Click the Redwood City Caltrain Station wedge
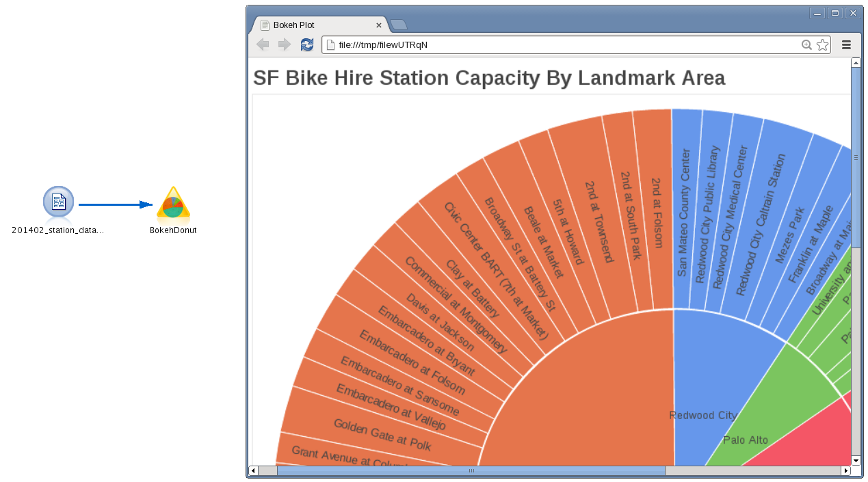 tap(759, 225)
